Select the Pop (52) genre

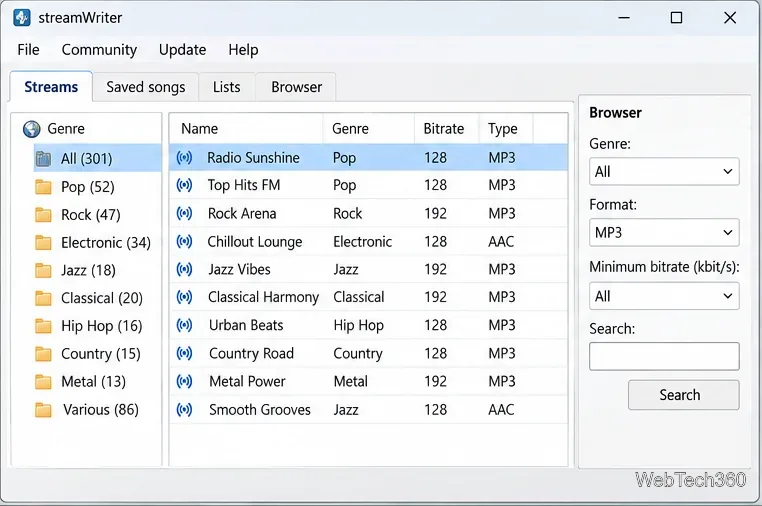point(87,187)
